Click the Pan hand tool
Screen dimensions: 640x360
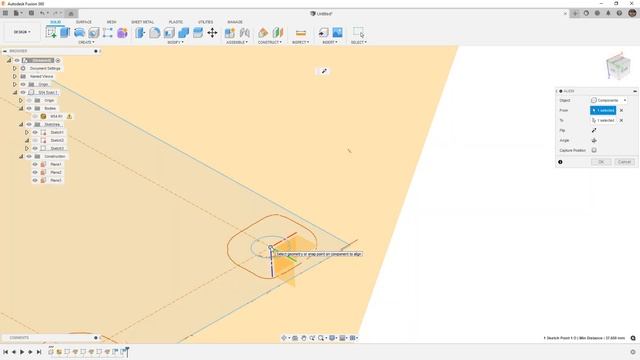[x=304, y=338]
